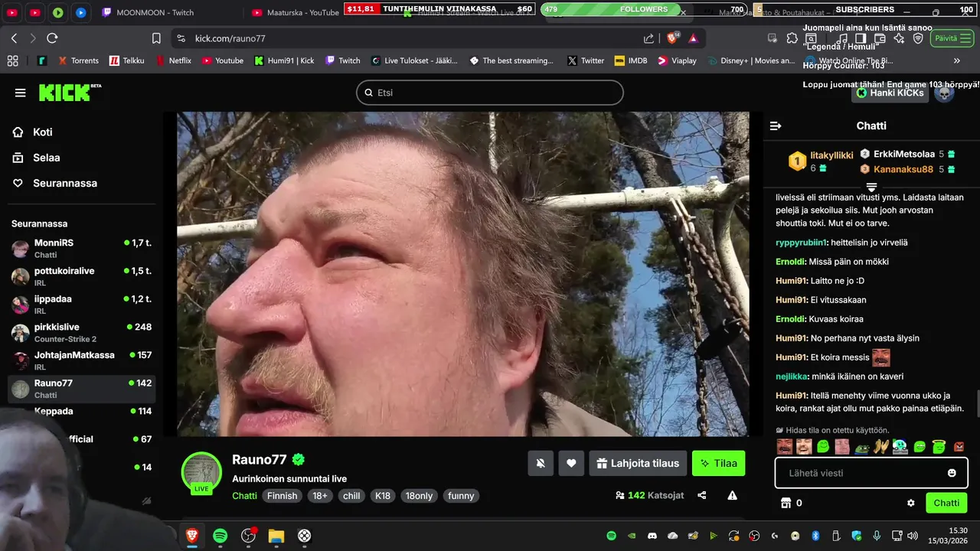The width and height of the screenshot is (980, 551).
Task: Open the Kick hamburger sidebar menu
Action: [20, 93]
